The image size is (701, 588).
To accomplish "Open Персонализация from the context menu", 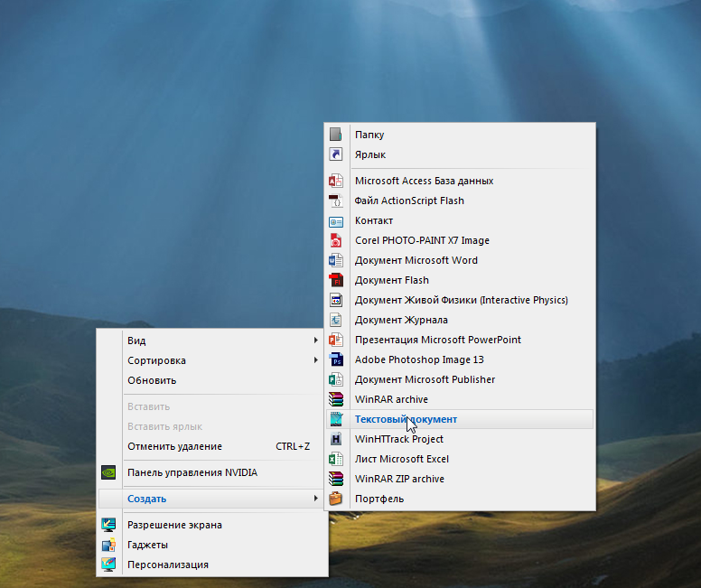I will pos(212,565).
